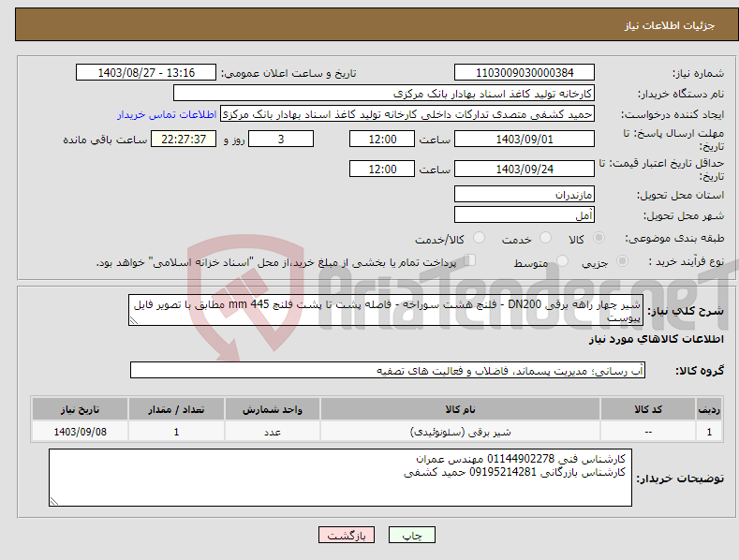This screenshot has height=560, width=739.
Task: Click the جزئیات اطلاعات نیاز header title
Action: [670, 25]
